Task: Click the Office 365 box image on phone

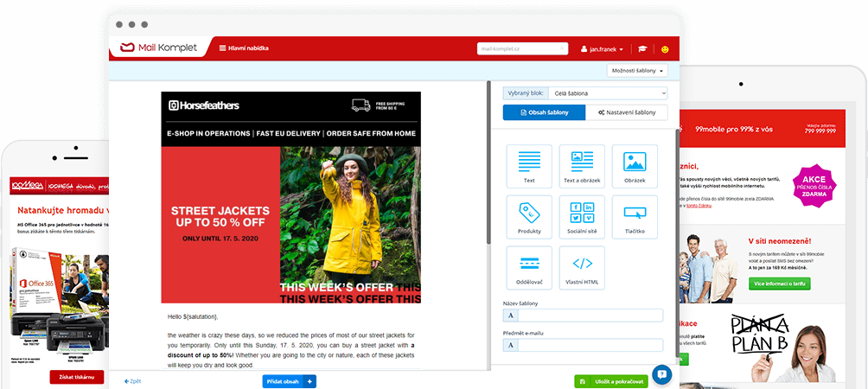Action: 36,281
